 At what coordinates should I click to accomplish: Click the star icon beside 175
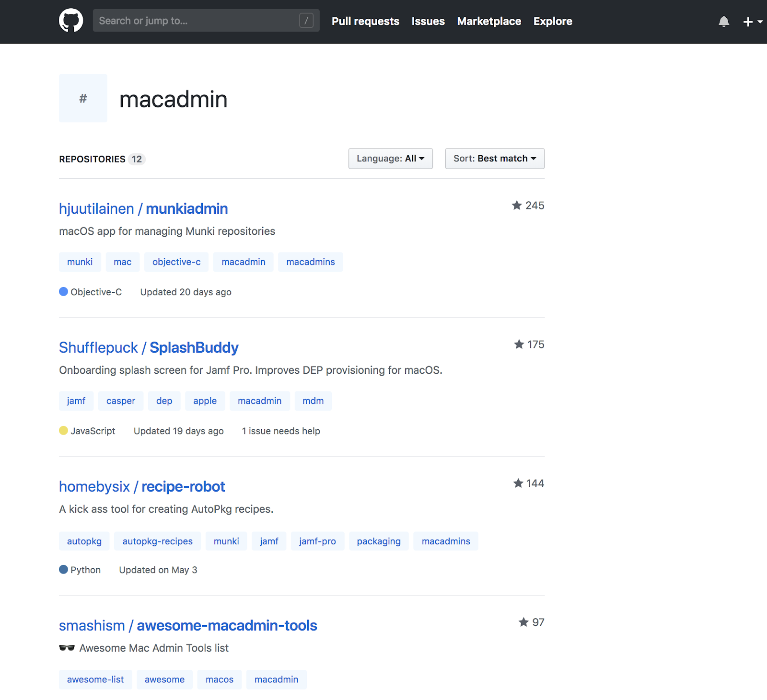tap(519, 344)
